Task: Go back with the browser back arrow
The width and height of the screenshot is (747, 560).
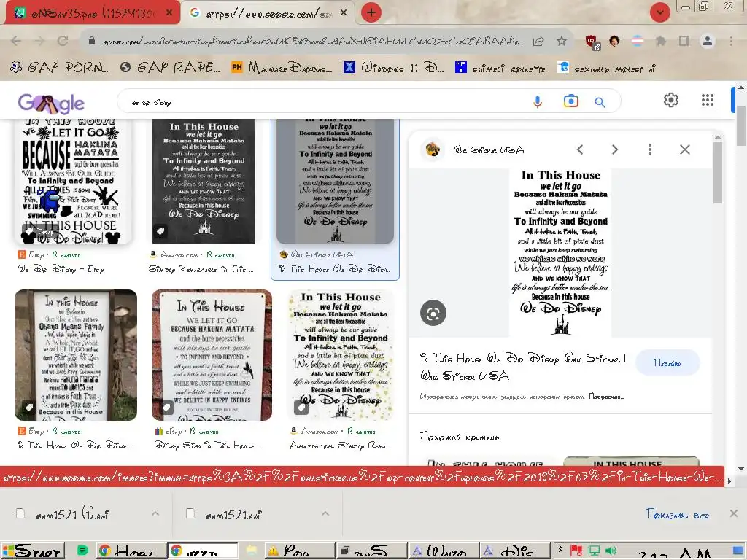Action: pyautogui.click(x=16, y=41)
